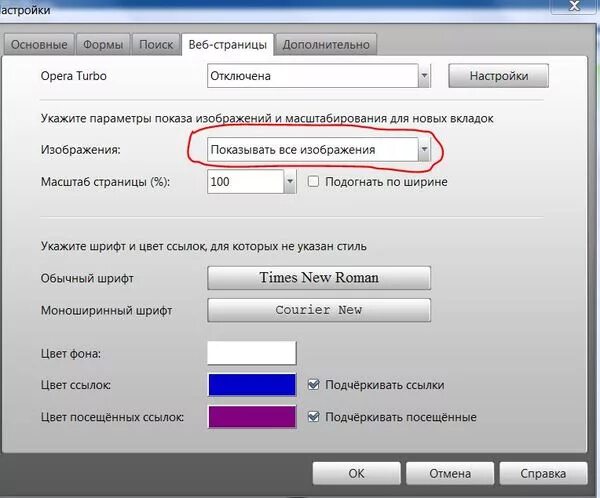The height and width of the screenshot is (498, 600).
Task: Click the page scale 100 input field
Action: 246,181
